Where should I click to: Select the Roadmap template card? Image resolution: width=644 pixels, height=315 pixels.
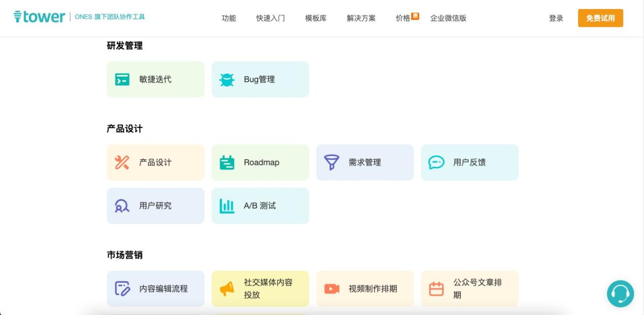pyautogui.click(x=260, y=162)
